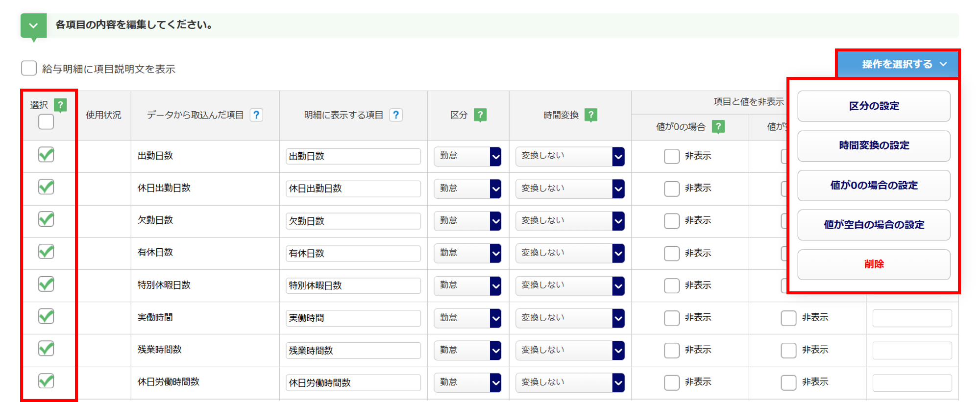Click the 各項目の内容を編集してください heading

(x=134, y=25)
